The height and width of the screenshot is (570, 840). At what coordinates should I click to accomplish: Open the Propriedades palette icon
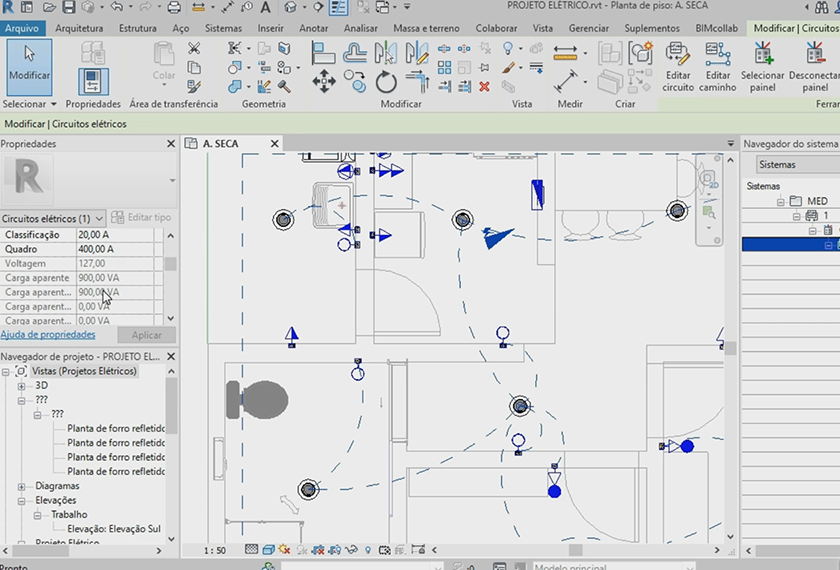pos(93,80)
